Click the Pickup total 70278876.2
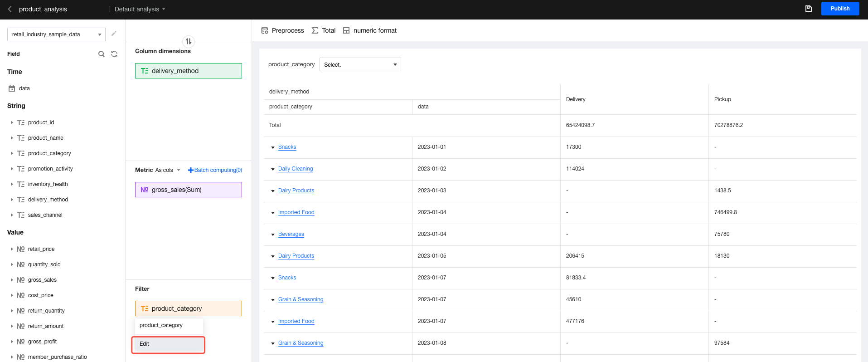The image size is (868, 362). (728, 125)
